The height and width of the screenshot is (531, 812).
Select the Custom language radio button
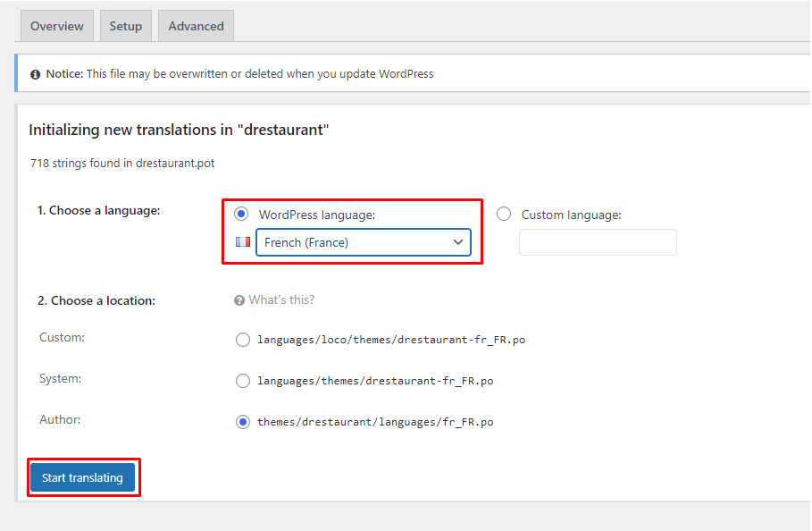pos(504,215)
